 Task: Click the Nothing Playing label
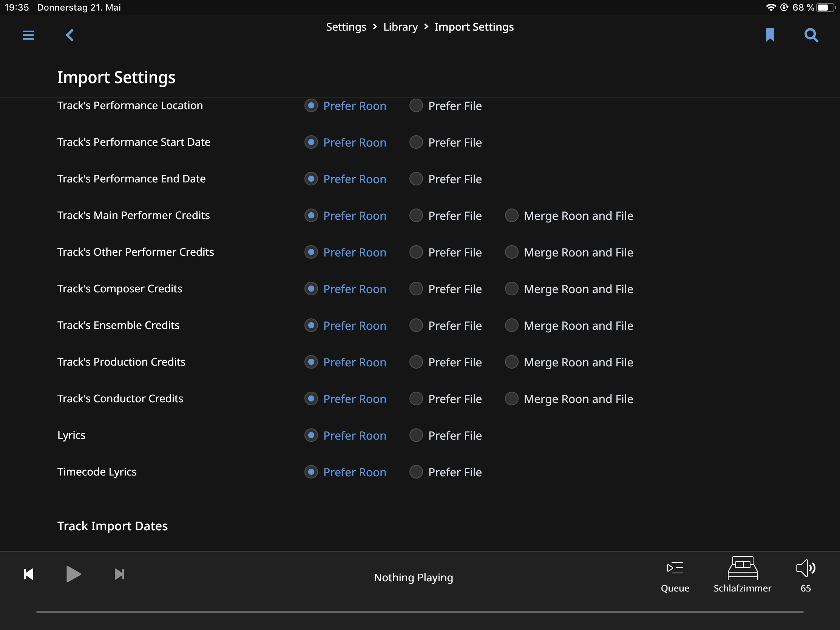pyautogui.click(x=413, y=577)
